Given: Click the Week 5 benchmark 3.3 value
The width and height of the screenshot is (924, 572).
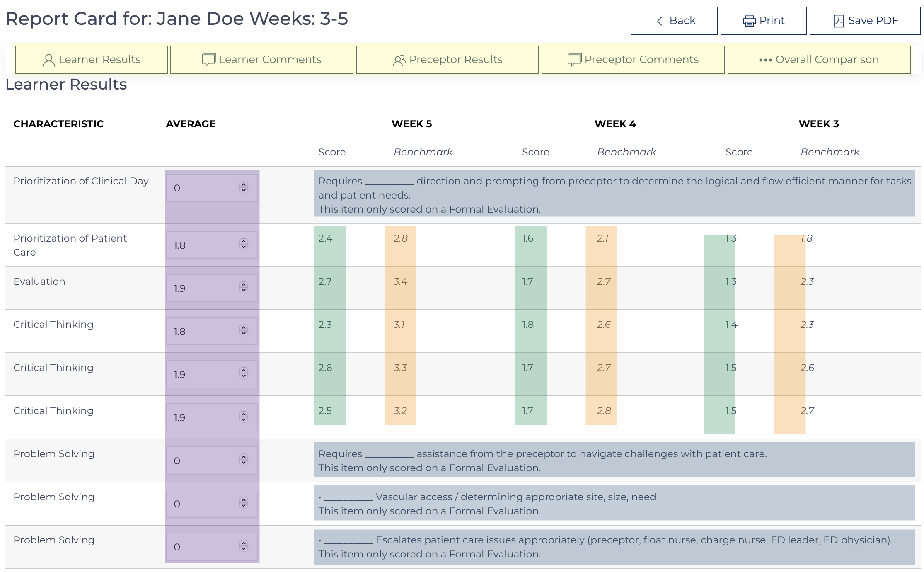Looking at the screenshot, I should [x=400, y=368].
